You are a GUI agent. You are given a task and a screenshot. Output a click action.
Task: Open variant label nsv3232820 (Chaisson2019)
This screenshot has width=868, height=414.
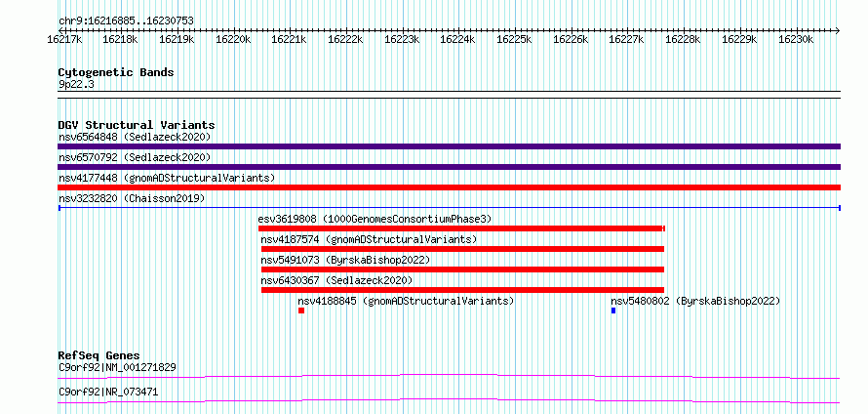tap(132, 198)
